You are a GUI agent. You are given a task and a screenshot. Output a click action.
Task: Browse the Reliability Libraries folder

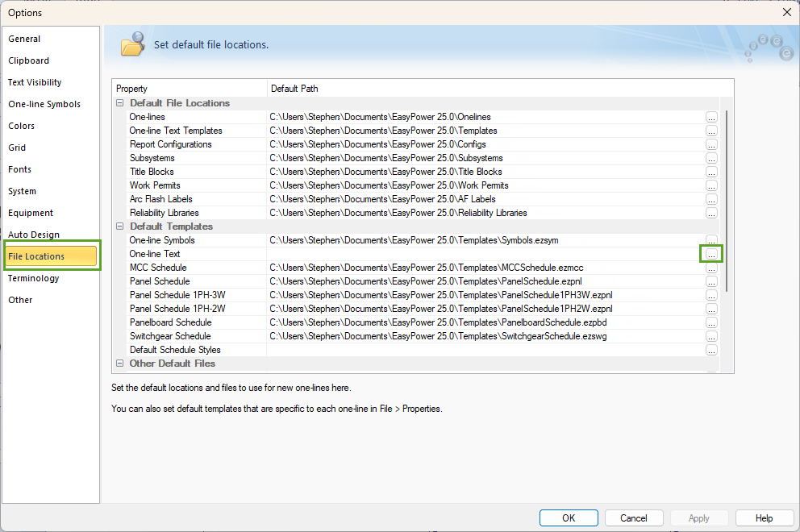(x=711, y=213)
